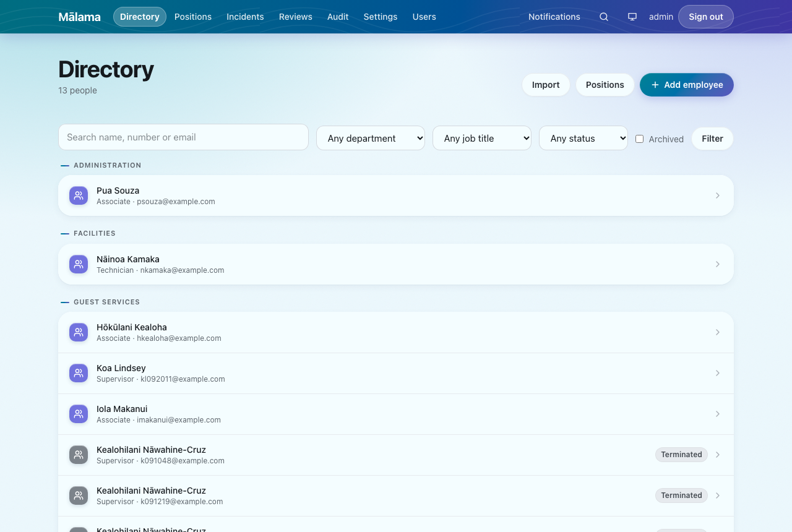Screen dimensions: 792x532
Task: Select the name Hōkūlani Kealoha
Action: 132,327
